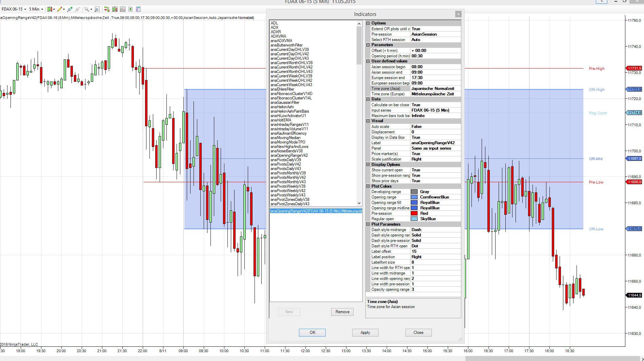
Task: Edit the Asian session begin 08:00 field
Action: pos(436,67)
